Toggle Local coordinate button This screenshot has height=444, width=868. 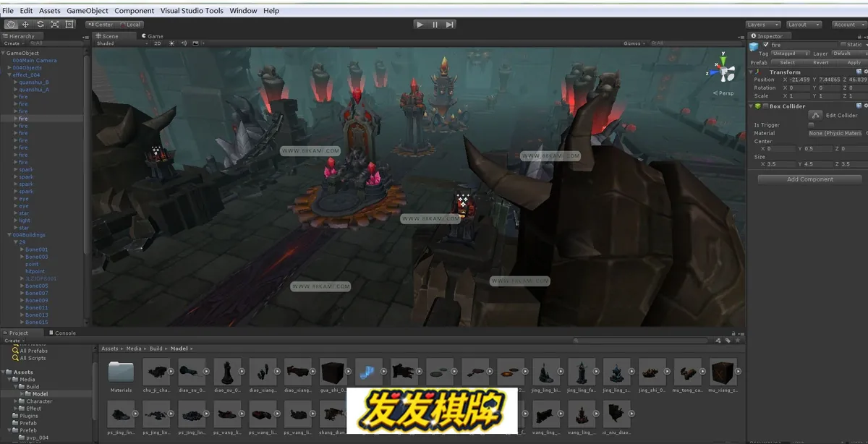(x=129, y=25)
